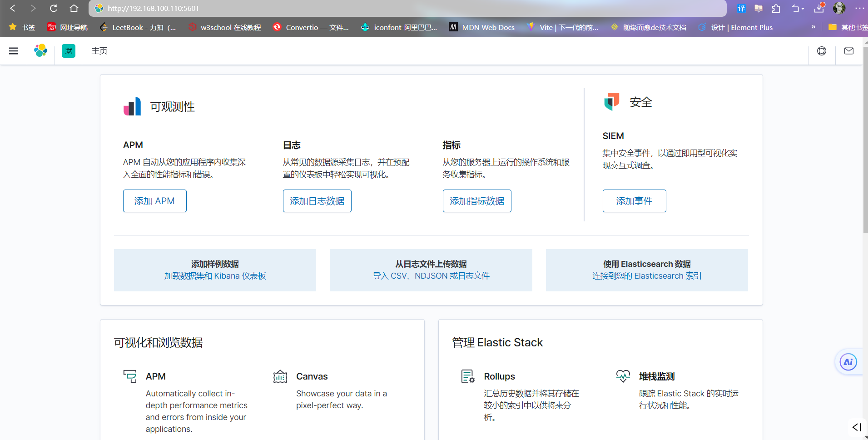Open the 随缘而愈de技术文档 bookmark

point(649,27)
